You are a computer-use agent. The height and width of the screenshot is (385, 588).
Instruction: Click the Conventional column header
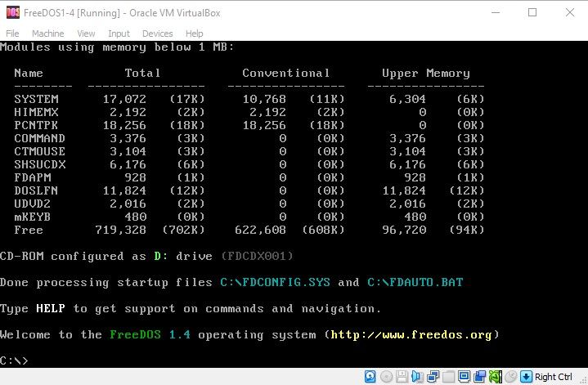(x=286, y=73)
